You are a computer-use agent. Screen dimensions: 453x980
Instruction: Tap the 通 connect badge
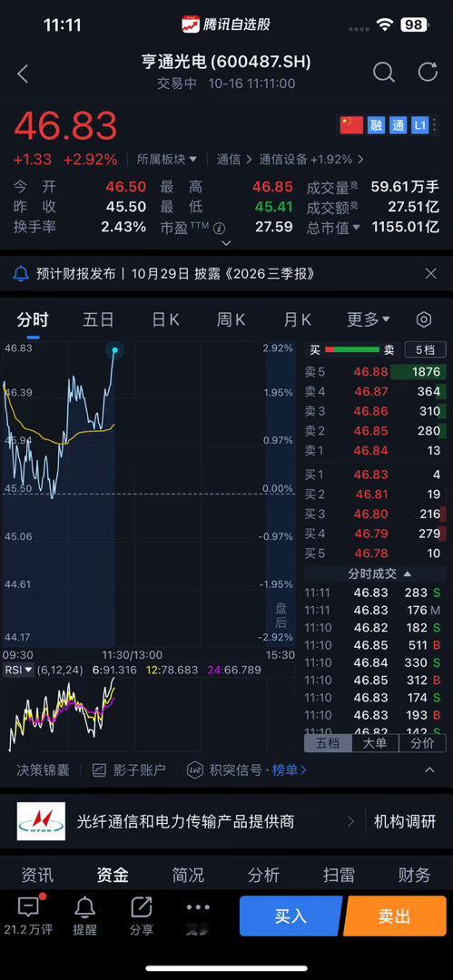(398, 125)
